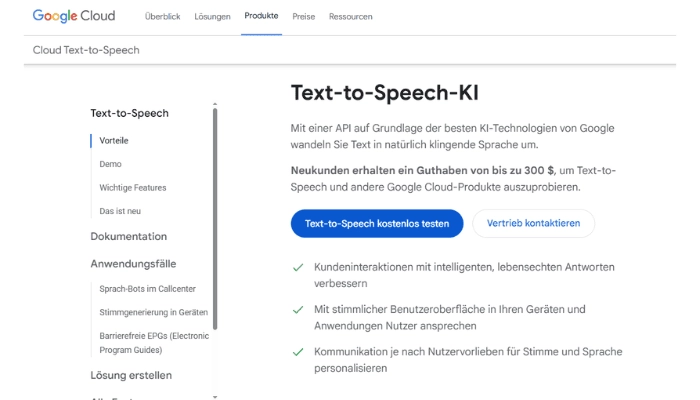Click the checkmark next to stimmlicher Benutzeroberfläche

coord(297,310)
